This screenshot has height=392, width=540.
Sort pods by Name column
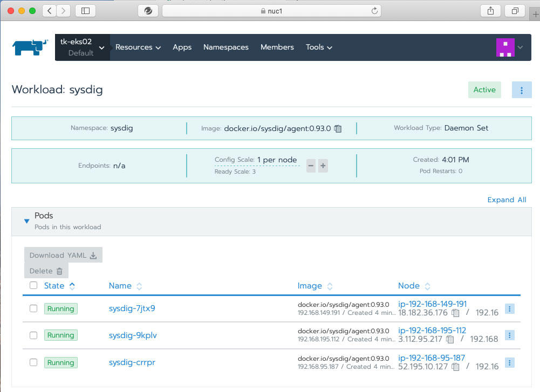pyautogui.click(x=125, y=286)
